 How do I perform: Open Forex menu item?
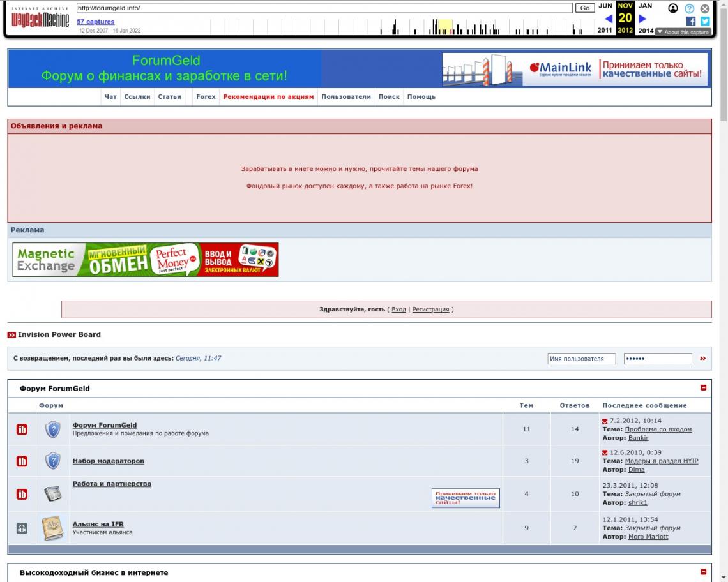[x=206, y=97]
